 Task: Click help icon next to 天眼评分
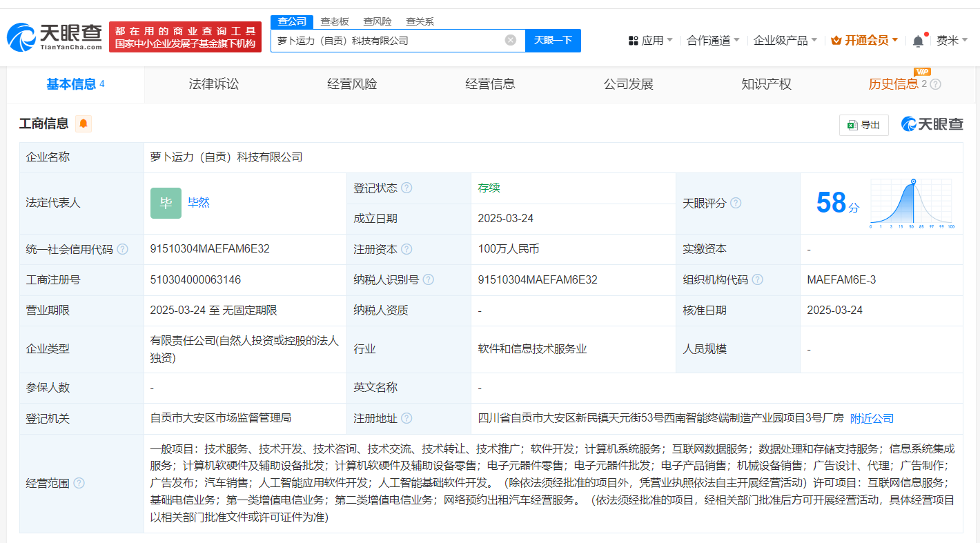click(736, 203)
